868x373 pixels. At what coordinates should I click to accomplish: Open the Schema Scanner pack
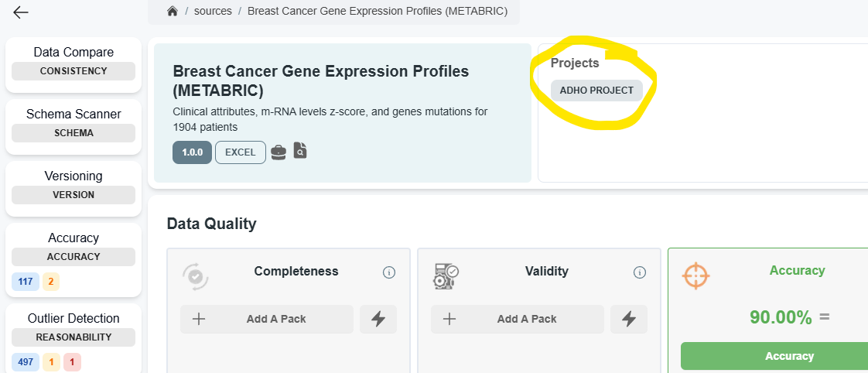(x=73, y=123)
